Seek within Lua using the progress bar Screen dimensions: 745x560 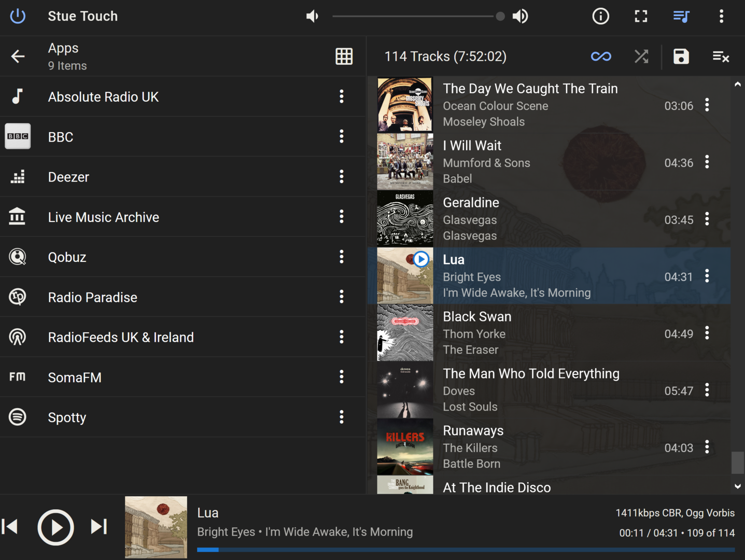coord(466,550)
